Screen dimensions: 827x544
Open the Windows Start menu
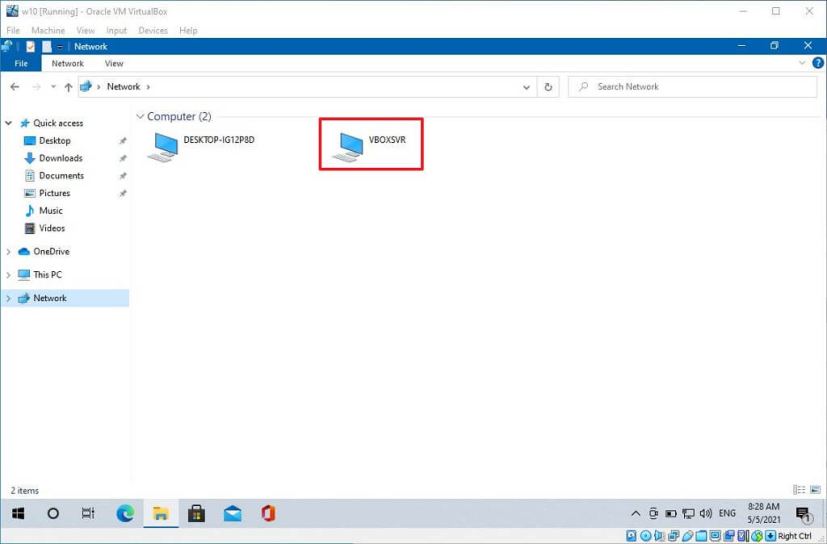click(18, 513)
